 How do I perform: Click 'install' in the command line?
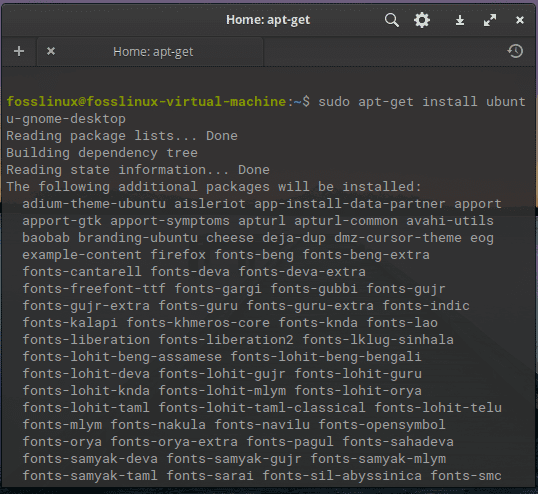coord(449,102)
